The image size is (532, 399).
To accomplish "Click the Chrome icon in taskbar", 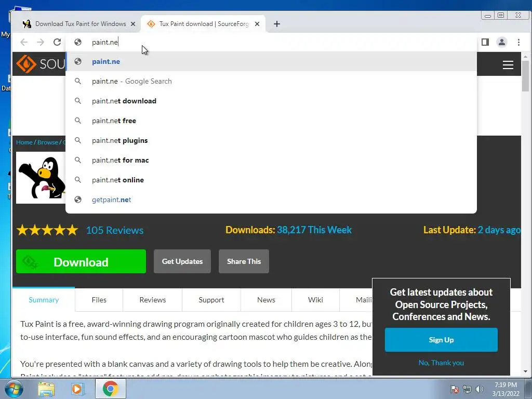I will 110,389.
